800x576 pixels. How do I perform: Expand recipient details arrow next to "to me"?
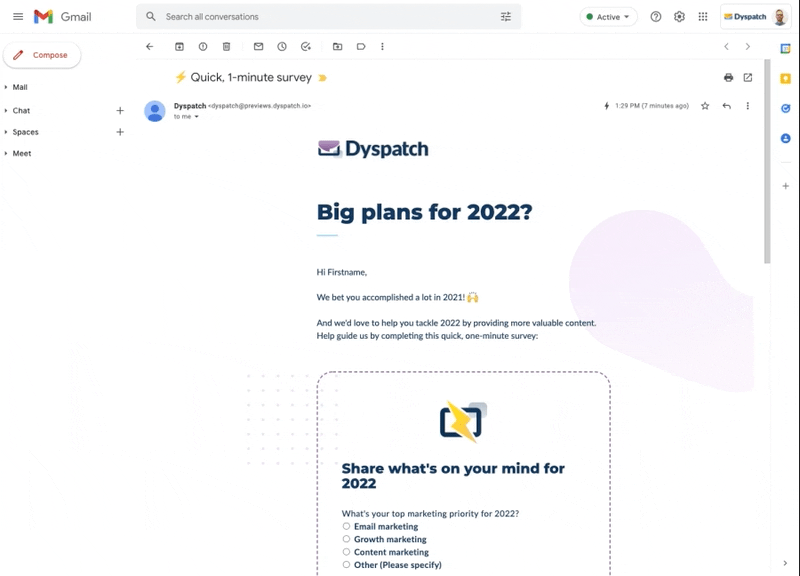pos(196,117)
